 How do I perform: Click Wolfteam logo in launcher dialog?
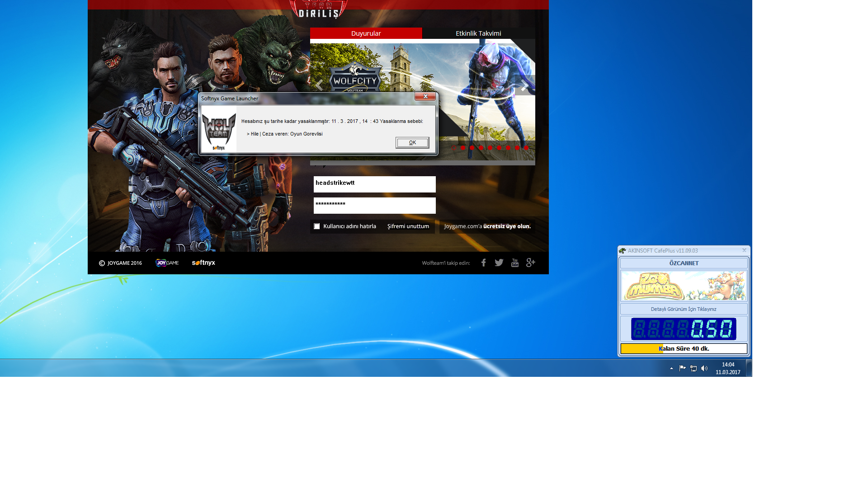219,129
